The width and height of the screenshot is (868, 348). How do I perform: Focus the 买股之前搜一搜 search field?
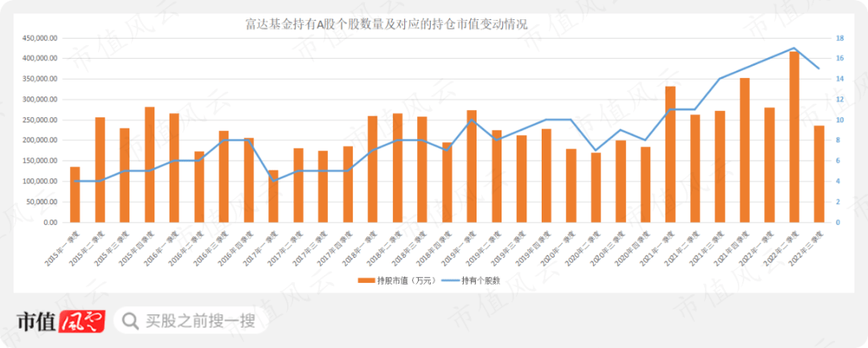click(190, 321)
